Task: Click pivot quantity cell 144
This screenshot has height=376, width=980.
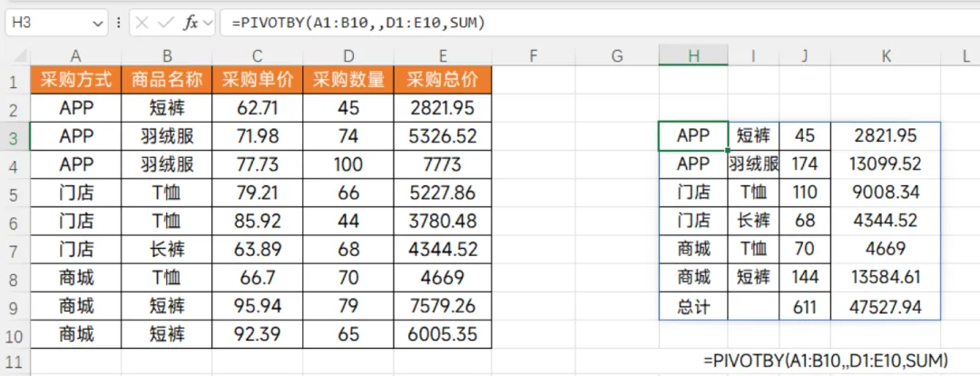Action: pos(804,278)
